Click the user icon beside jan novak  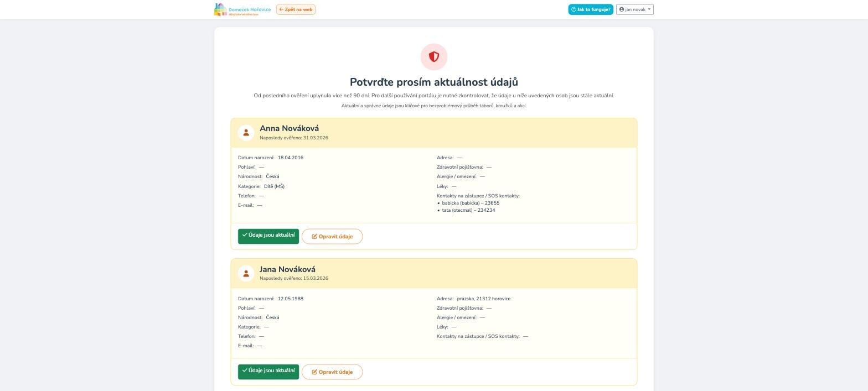(622, 9)
